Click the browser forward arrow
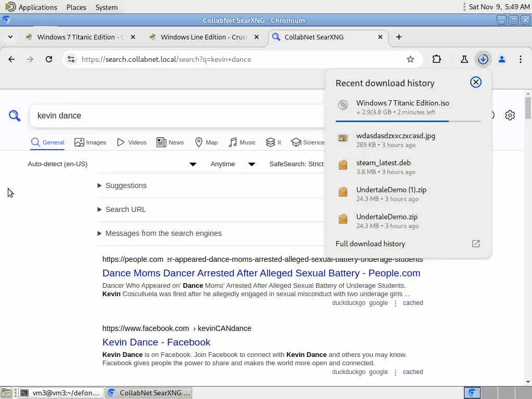532x399 pixels. coord(30,59)
